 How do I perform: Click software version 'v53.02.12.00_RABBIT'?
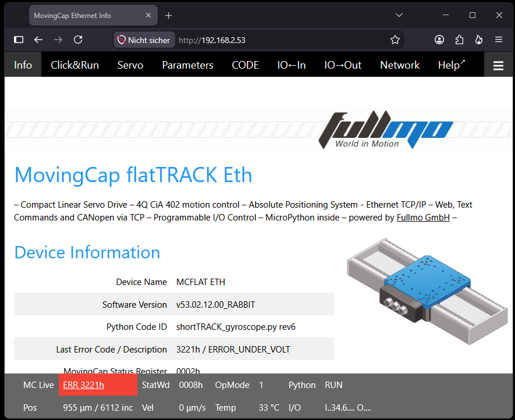[215, 304]
